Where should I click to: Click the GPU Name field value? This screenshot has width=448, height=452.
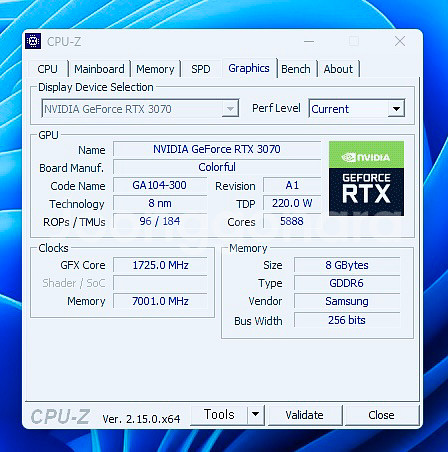coord(217,149)
